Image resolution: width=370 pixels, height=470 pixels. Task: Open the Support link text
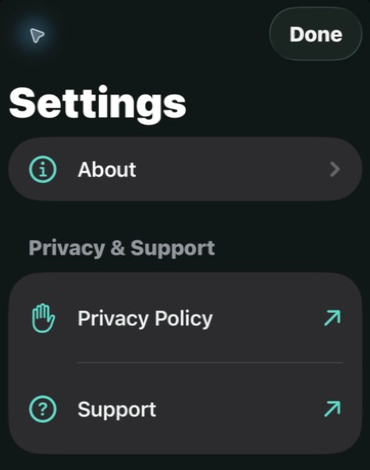point(117,409)
